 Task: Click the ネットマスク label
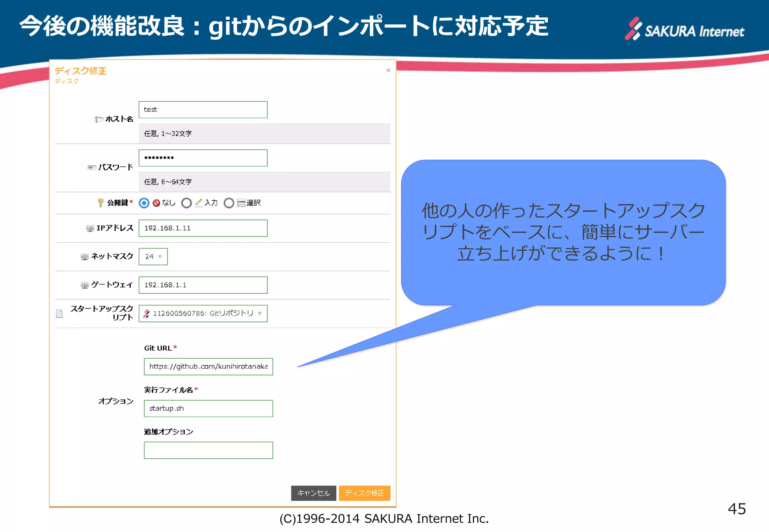[x=112, y=256]
